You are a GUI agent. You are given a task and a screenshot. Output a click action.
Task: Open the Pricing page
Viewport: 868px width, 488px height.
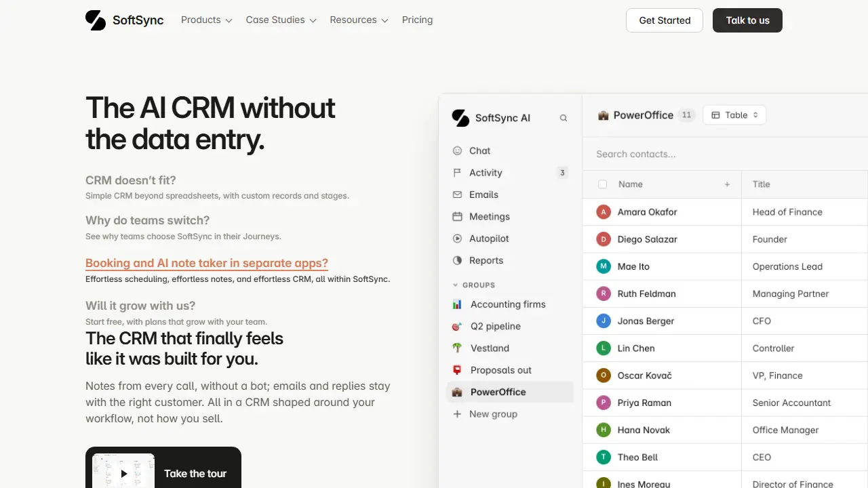tap(417, 20)
